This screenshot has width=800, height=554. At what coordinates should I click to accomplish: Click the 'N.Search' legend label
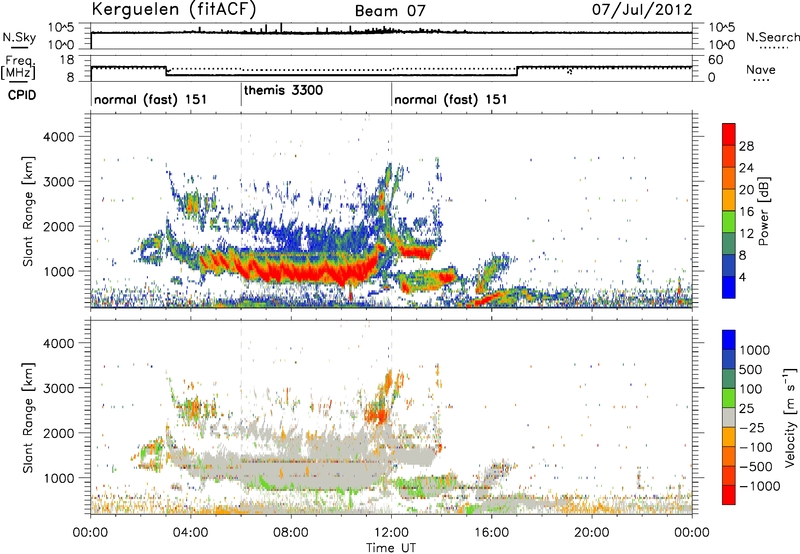pos(772,37)
